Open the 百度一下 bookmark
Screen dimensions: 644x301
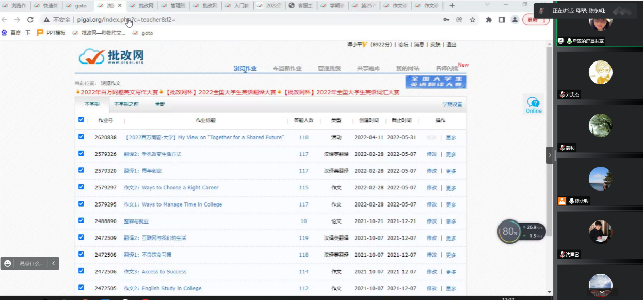pos(15,33)
